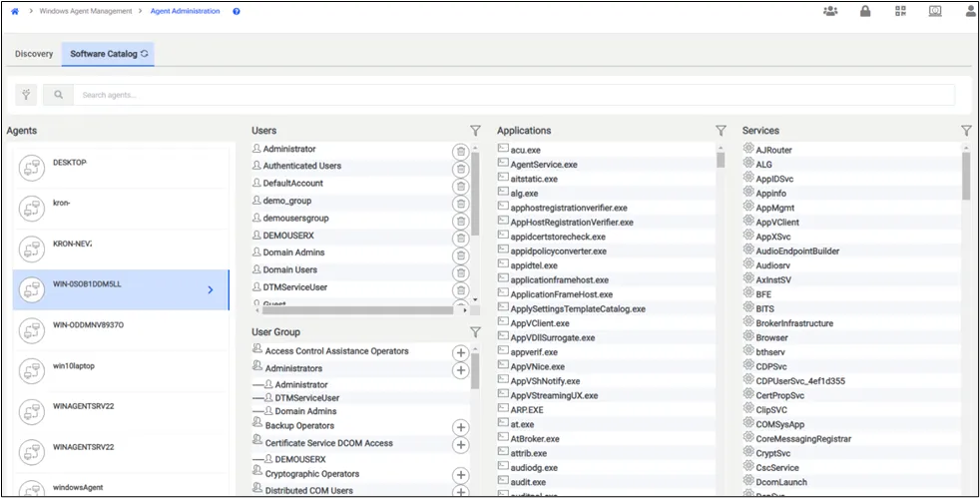Delete the demousersgroup entry

click(460, 221)
